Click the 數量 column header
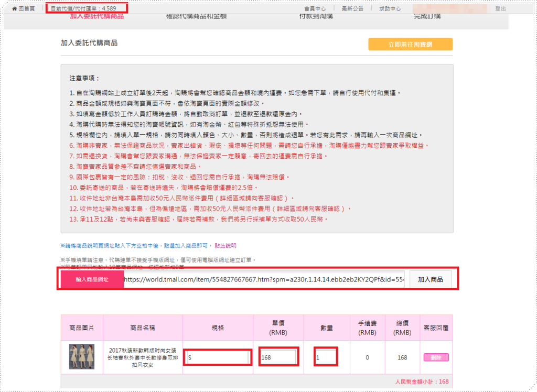537x392 pixels. [x=326, y=328]
